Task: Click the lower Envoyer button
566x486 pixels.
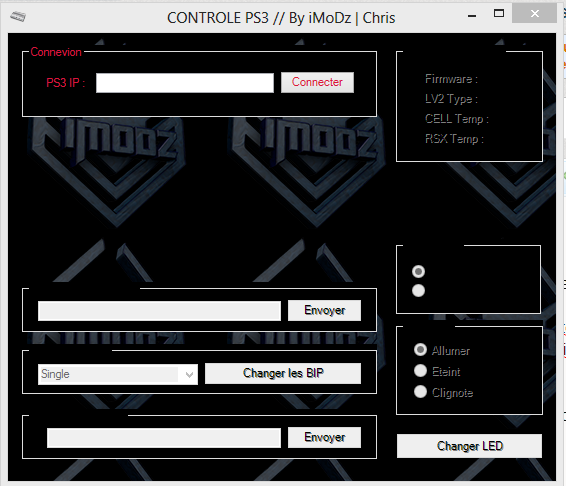Action: click(x=324, y=438)
